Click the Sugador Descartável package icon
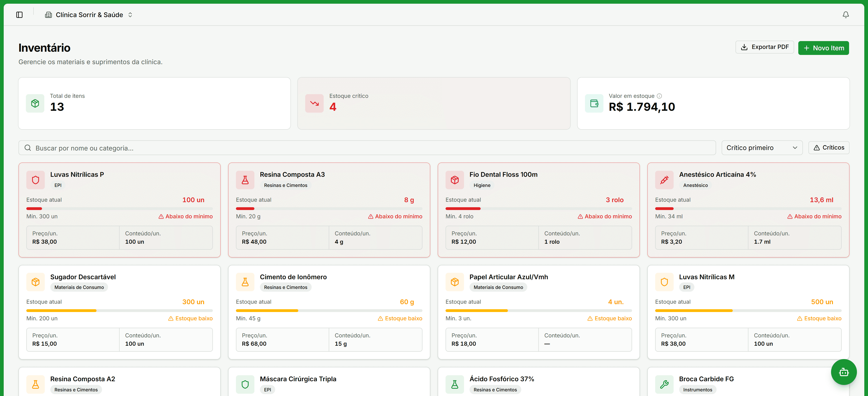The image size is (868, 396). click(35, 282)
